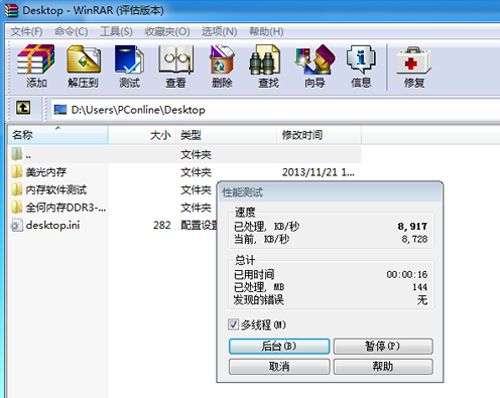Click the desktop icon in address bar
The image size is (500, 398).
tap(60, 110)
